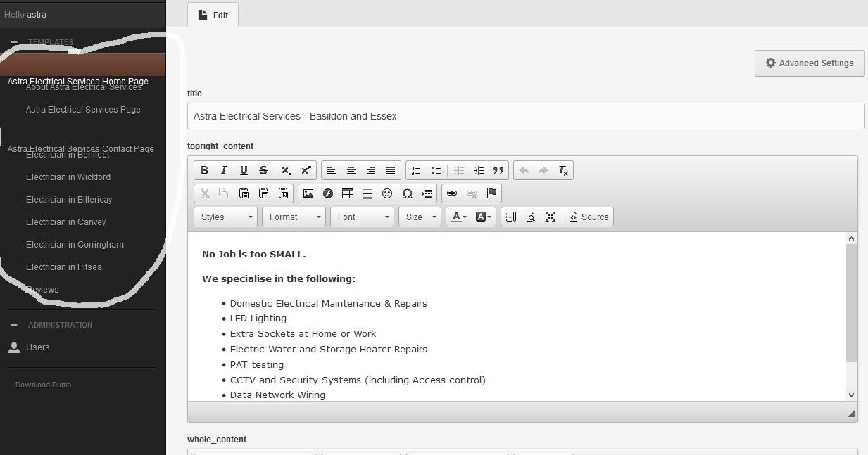The height and width of the screenshot is (455, 868).
Task: Open the Format dropdown
Action: (294, 217)
